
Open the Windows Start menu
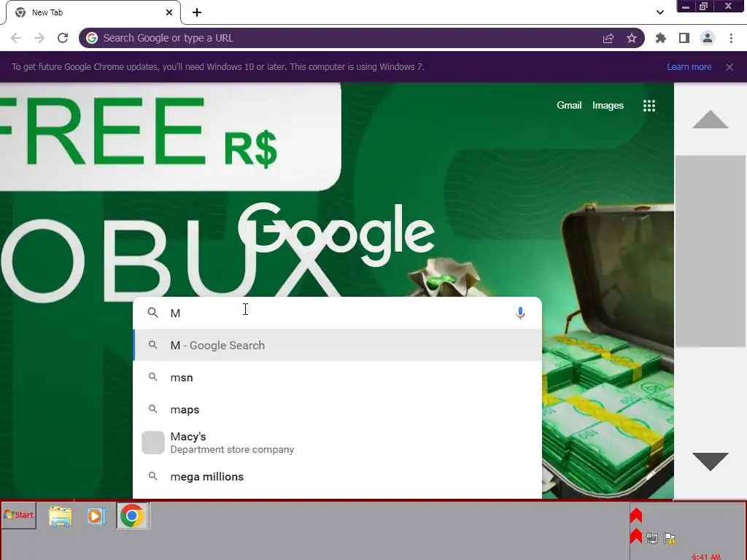(x=18, y=515)
